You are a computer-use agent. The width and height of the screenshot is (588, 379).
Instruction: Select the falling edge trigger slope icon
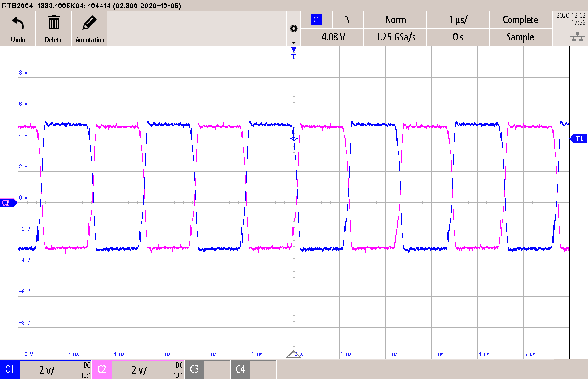[348, 19]
